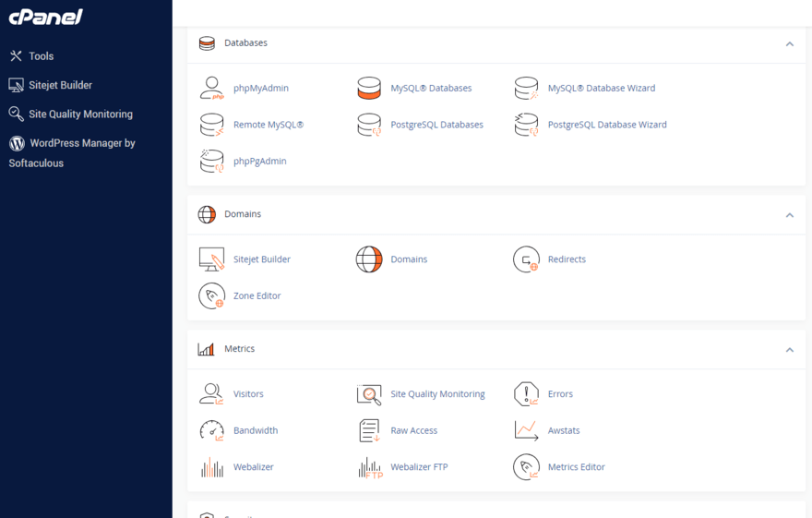Click the cPanel logo
Screen dimensions: 812x518
(x=45, y=18)
